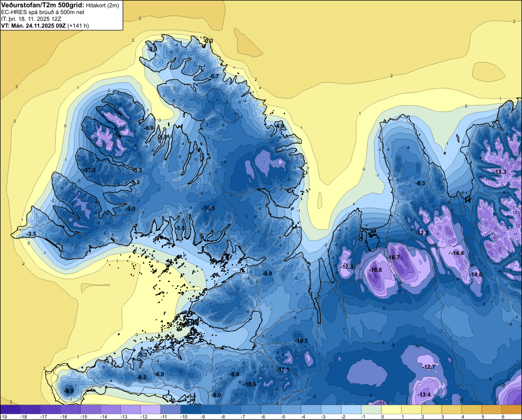The image size is (522, 420).
Task: Click the -4.8 temperature value
Action: [x=280, y=126]
